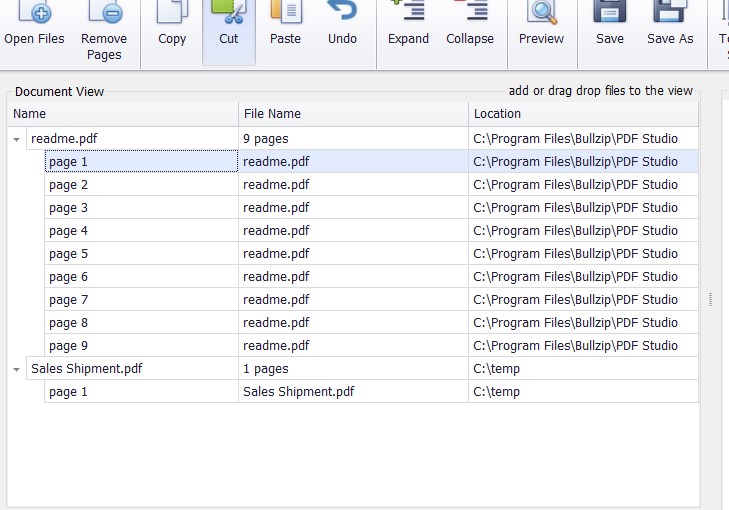Image resolution: width=729 pixels, height=510 pixels.
Task: Collapse the Sales Shipment.pdf tree node
Action: tap(17, 369)
